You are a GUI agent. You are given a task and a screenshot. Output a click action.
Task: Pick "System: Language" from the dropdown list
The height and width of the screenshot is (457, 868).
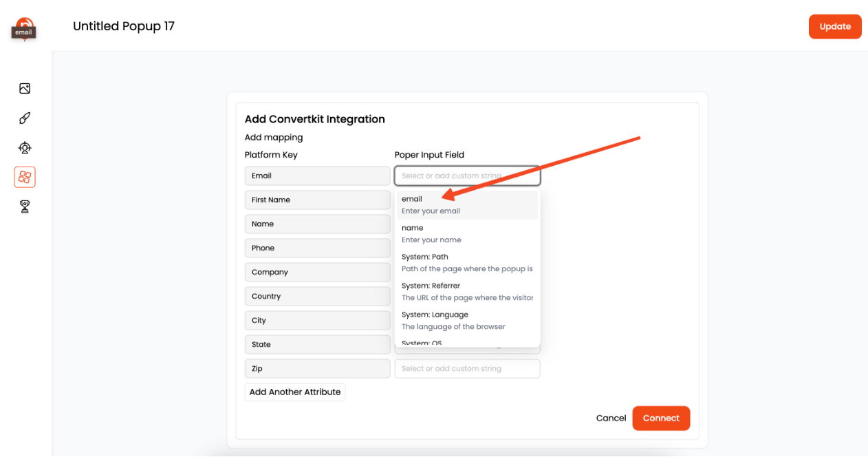click(467, 321)
